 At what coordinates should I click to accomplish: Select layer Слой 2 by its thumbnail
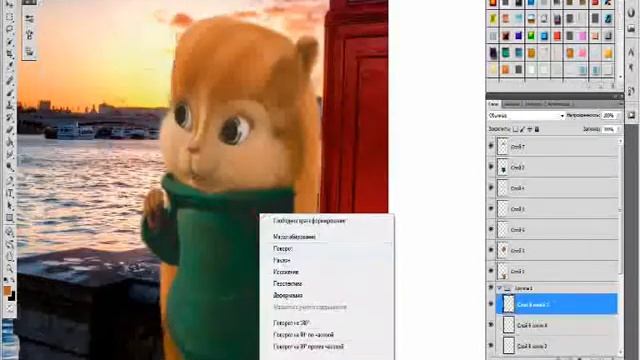click(502, 167)
